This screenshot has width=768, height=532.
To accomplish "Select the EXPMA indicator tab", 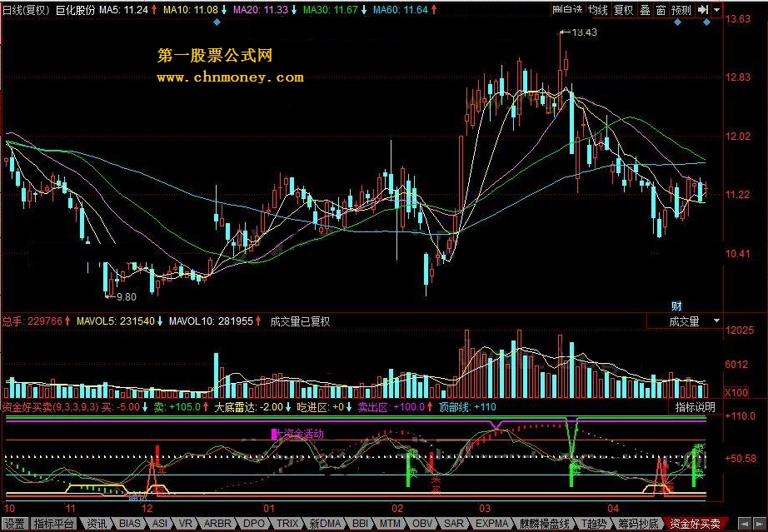I will click(x=491, y=524).
